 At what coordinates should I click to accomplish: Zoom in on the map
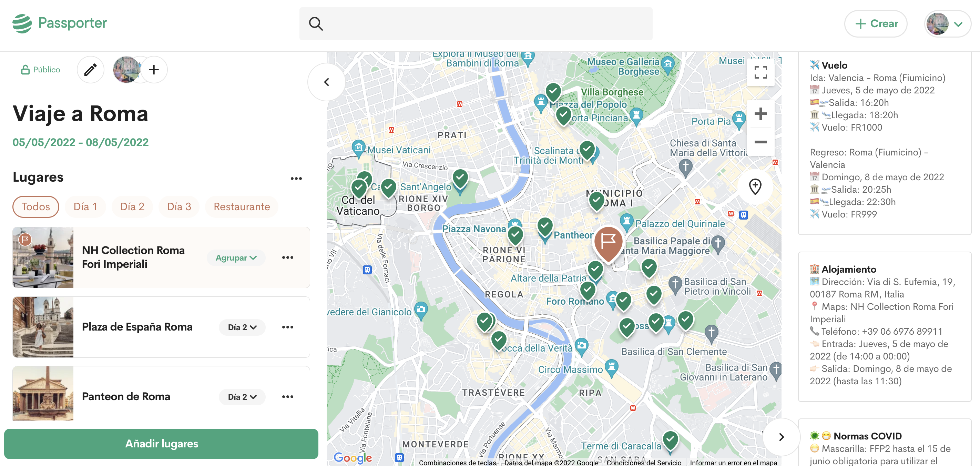(x=760, y=114)
